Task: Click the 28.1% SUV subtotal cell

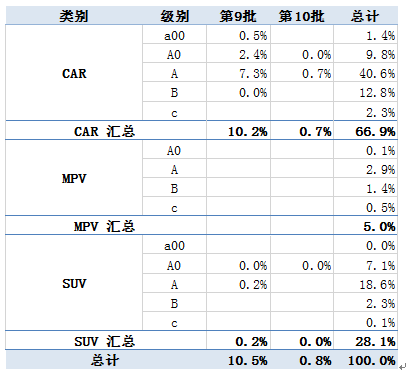Action: 365,341
